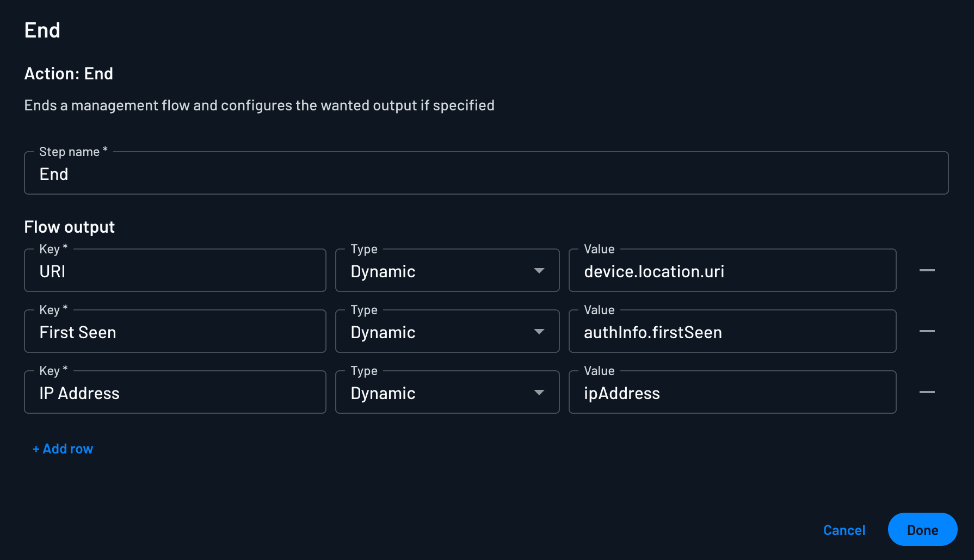Add a new flow output row

click(63, 449)
